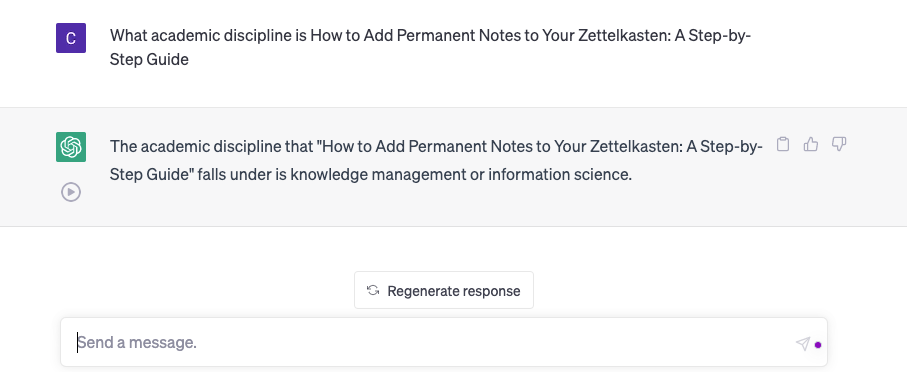Screen dimensions: 907x372
Task: Play the response using the circled play icon
Action: tap(71, 192)
